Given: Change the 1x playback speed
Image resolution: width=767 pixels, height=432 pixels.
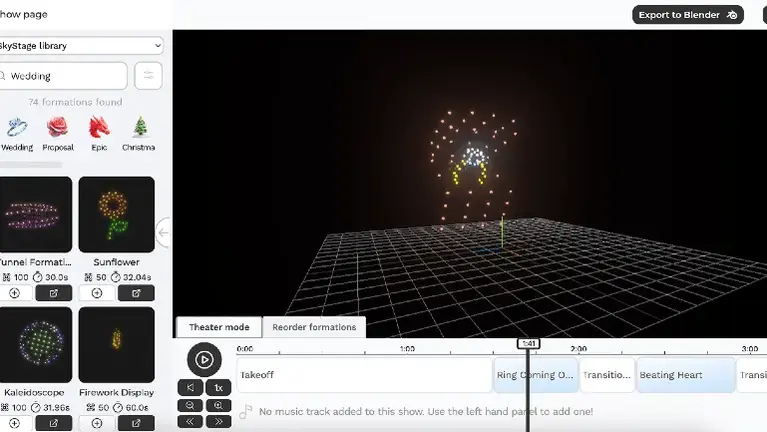Looking at the screenshot, I should [217, 387].
